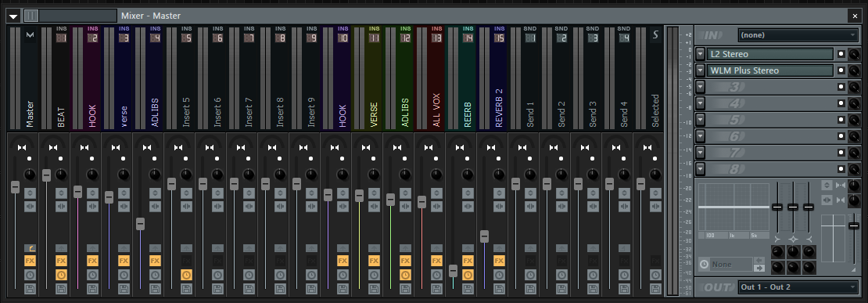Click the L2 Stereo mix level knob
868x303 pixels.
[x=854, y=54]
